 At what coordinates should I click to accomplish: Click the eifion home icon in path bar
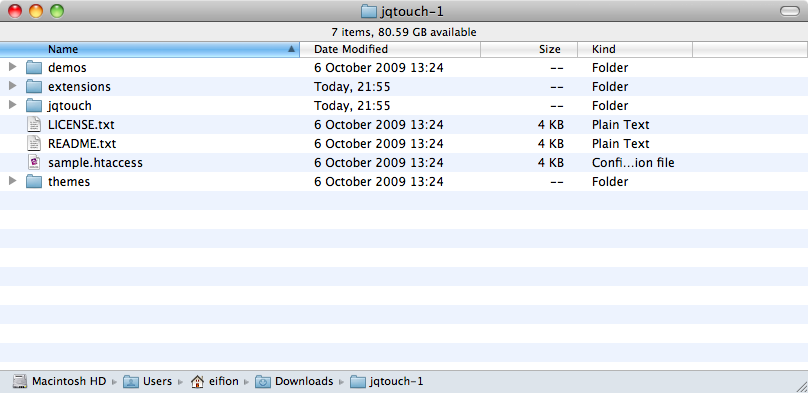click(x=197, y=382)
